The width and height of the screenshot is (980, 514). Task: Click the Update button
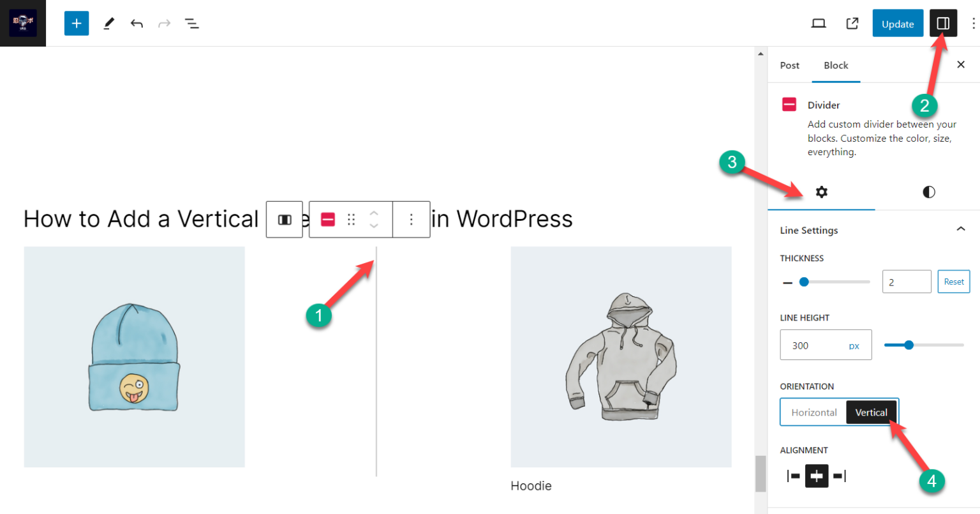click(897, 23)
